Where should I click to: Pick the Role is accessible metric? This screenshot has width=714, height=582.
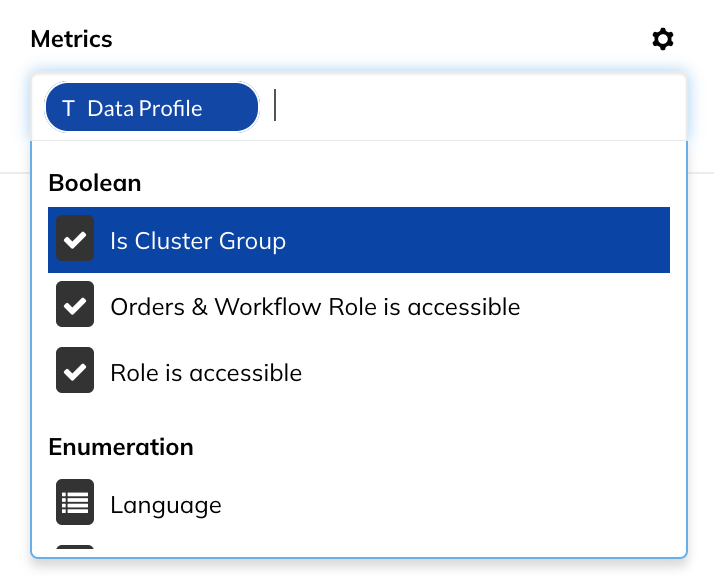pos(359,372)
